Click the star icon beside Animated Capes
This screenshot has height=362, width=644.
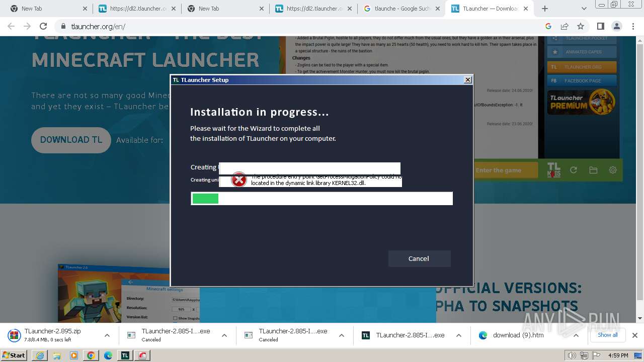coord(554,52)
